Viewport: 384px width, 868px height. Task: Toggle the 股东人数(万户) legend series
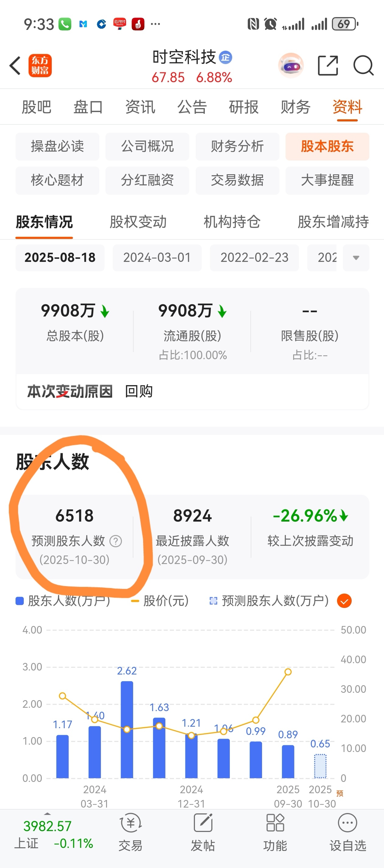62,601
